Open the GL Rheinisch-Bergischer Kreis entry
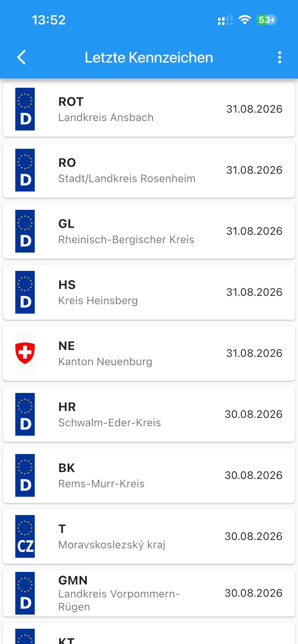 tap(149, 231)
